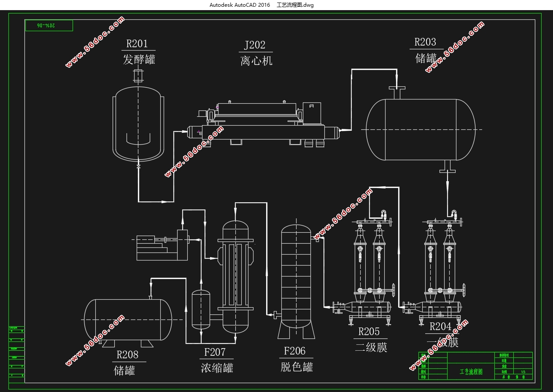Select the green 2014-06 date stamp box
553x392 pixels.
[x=49, y=25]
